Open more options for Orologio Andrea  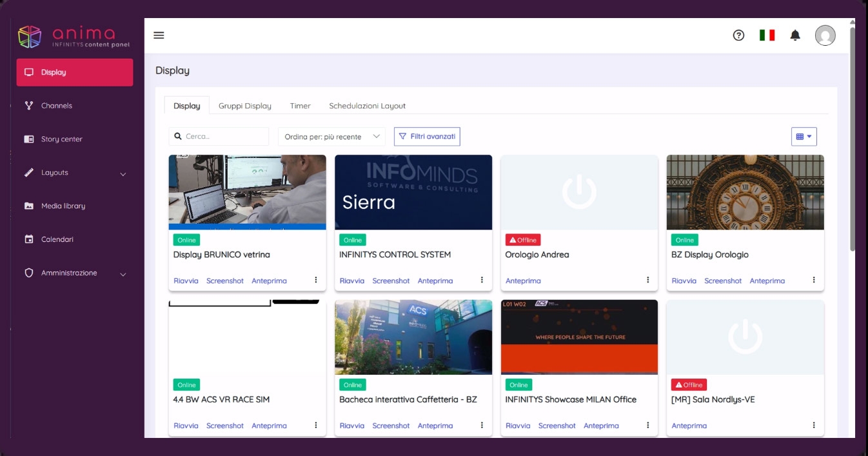(648, 280)
